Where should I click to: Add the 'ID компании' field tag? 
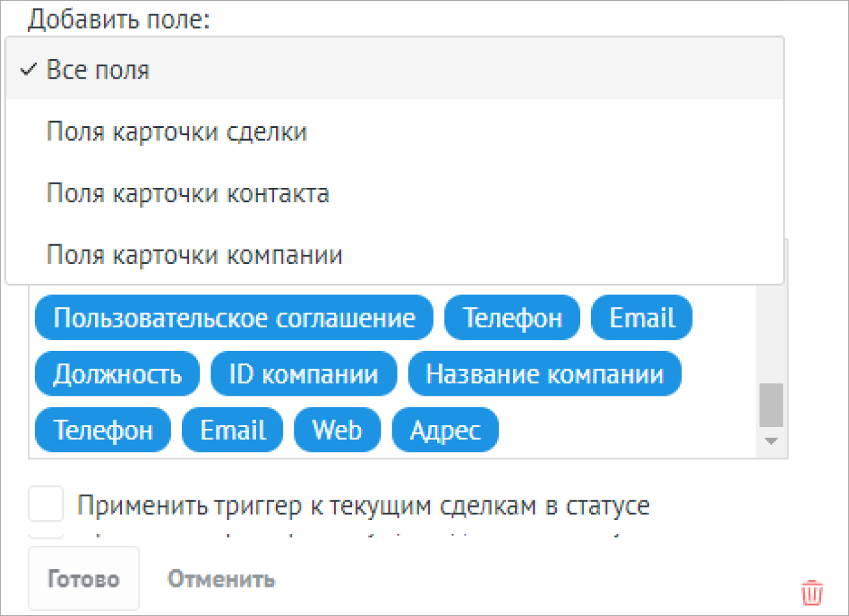303,374
